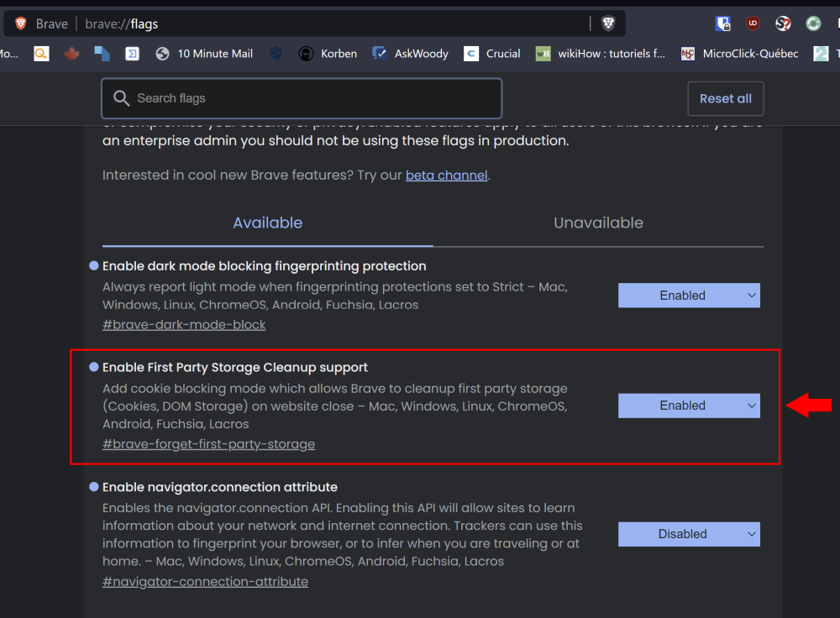Click the #brave-forget-first-party-storage anchor link
The image size is (840, 618).
(x=208, y=444)
